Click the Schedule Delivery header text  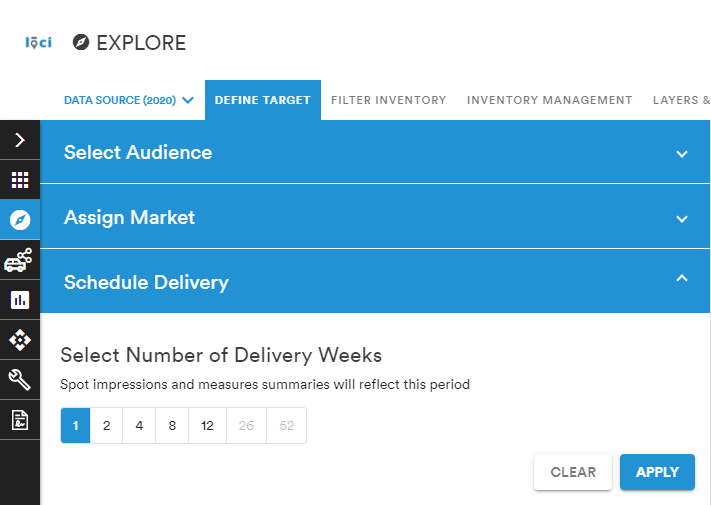146,282
